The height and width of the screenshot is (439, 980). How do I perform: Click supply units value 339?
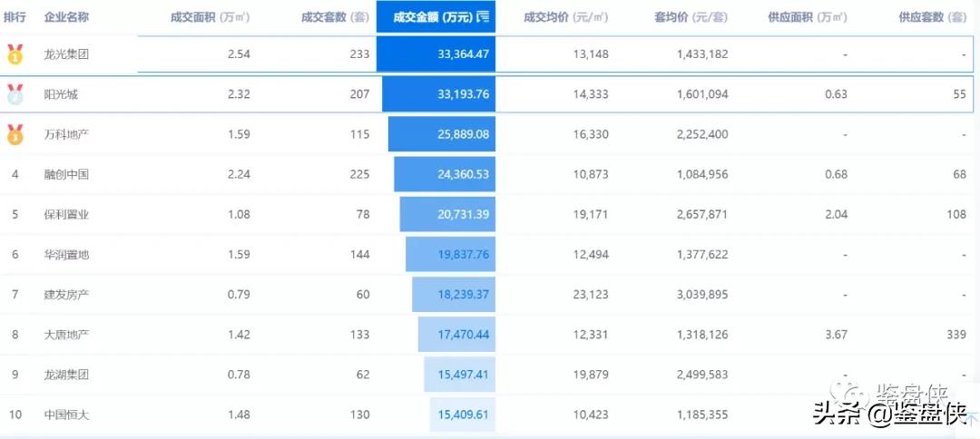956,334
